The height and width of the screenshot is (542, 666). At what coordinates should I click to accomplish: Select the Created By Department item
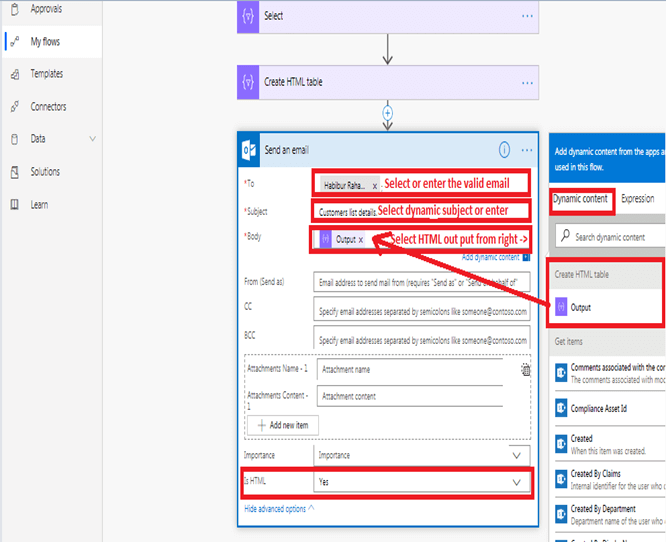click(610, 514)
